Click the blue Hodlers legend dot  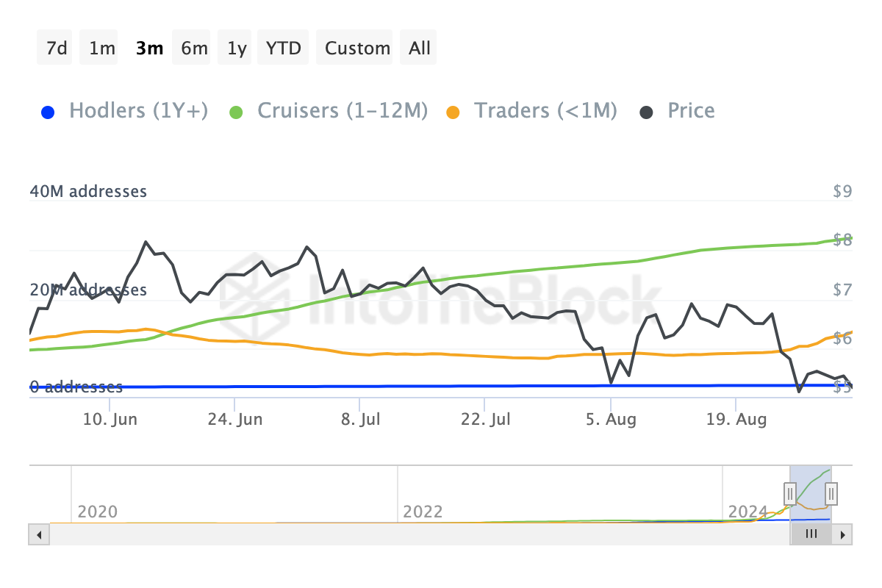point(49,112)
